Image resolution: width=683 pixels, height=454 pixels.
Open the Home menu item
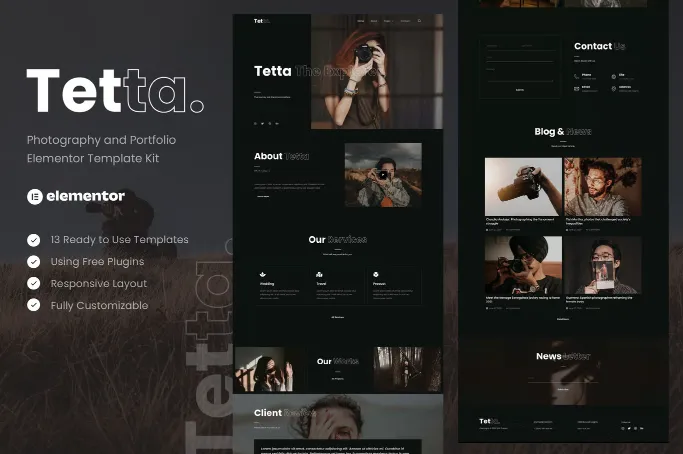359,21
